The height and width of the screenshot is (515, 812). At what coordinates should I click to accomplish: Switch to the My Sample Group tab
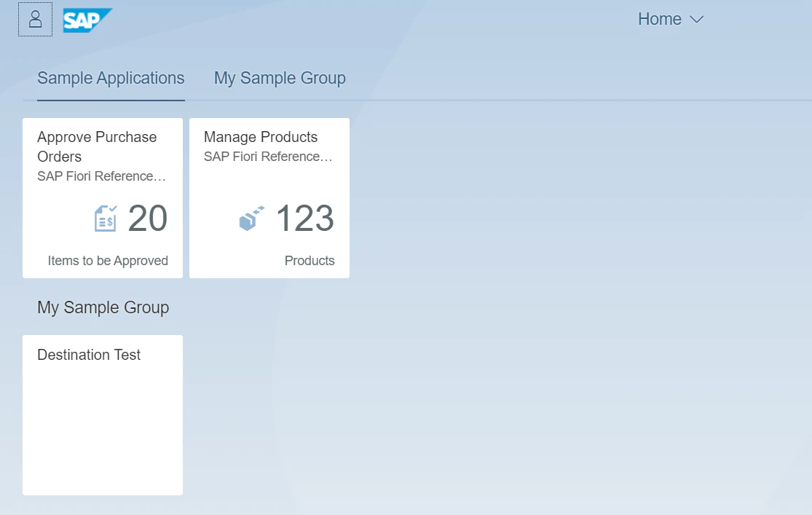coord(280,78)
